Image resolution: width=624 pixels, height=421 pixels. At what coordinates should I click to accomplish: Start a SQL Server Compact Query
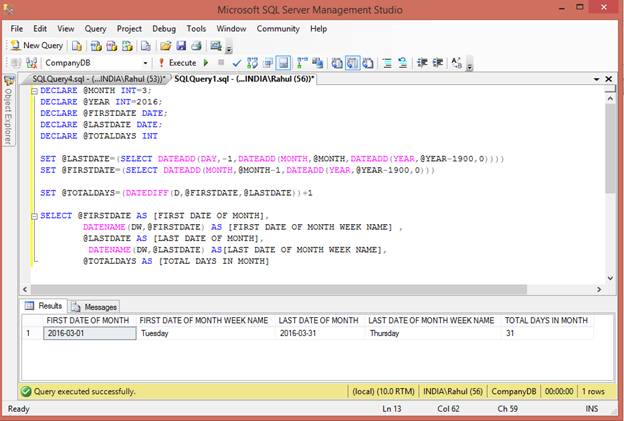pyautogui.click(x=146, y=46)
